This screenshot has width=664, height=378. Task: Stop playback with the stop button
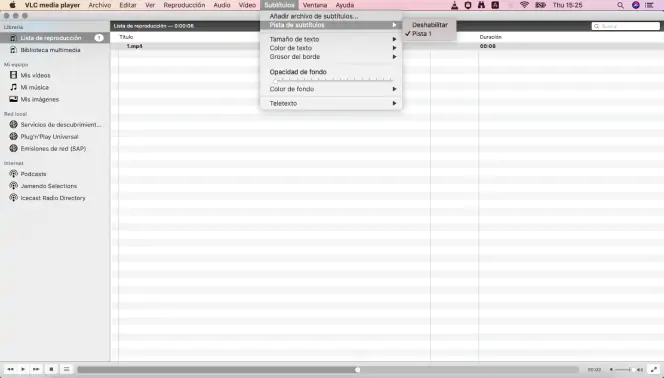(51, 369)
